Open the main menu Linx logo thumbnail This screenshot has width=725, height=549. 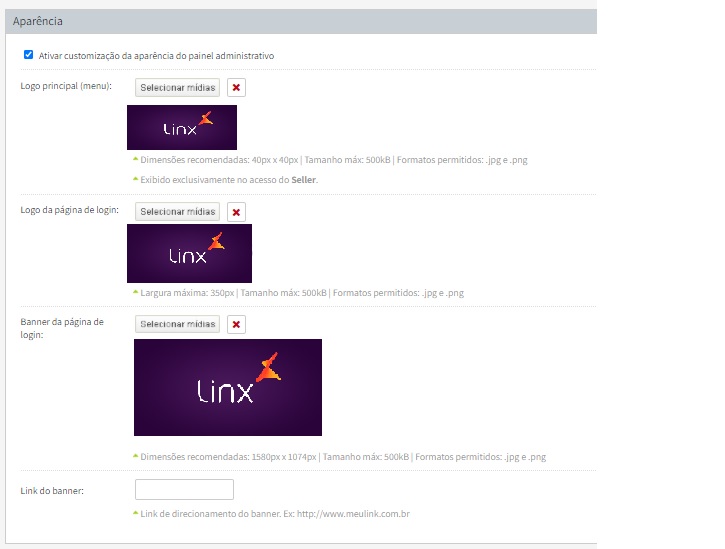(x=182, y=127)
